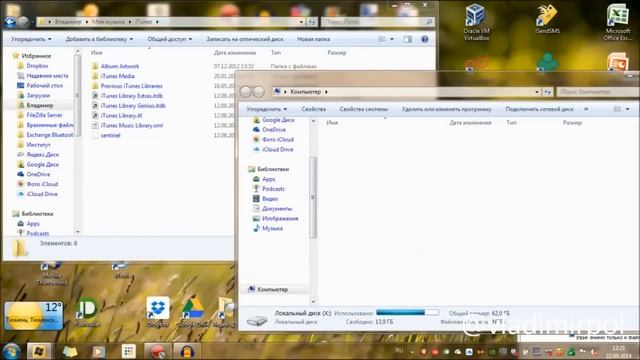Open the Previous iTunes Libraries folder
Image resolution: width=640 pixels, height=360 pixels.
tap(131, 86)
